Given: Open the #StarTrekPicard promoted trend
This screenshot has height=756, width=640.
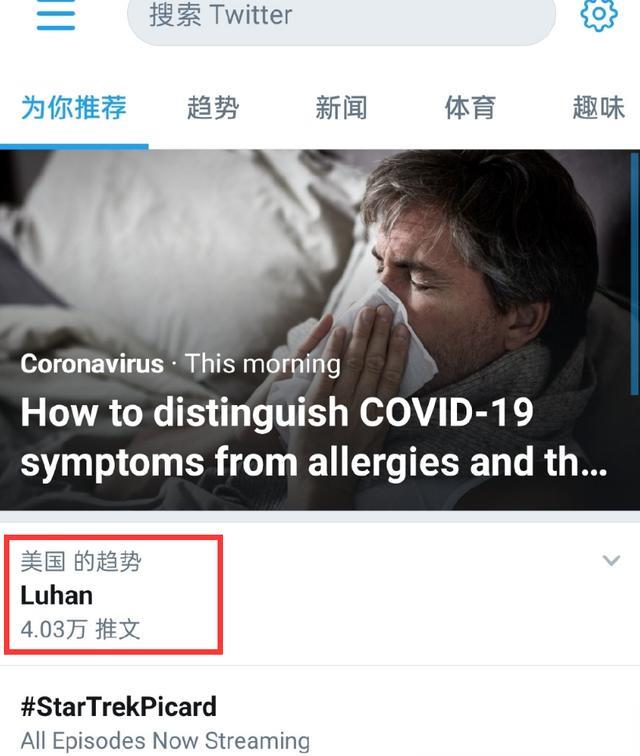Looking at the screenshot, I should click(x=119, y=707).
